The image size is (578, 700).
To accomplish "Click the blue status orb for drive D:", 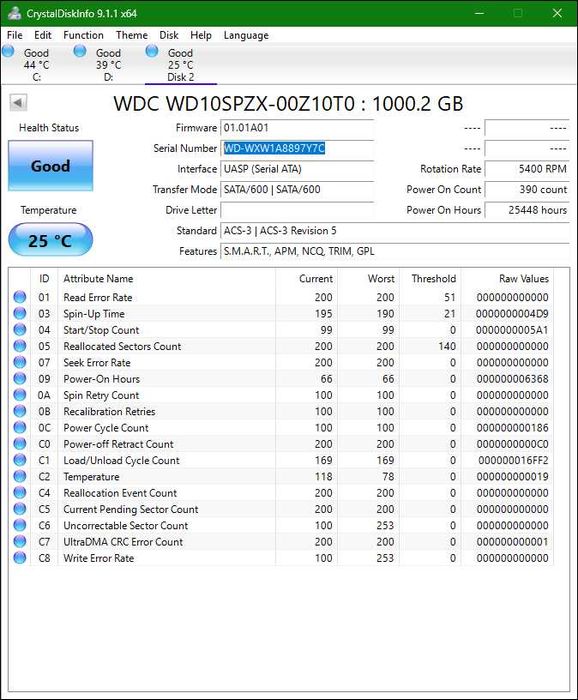I will (x=80, y=51).
